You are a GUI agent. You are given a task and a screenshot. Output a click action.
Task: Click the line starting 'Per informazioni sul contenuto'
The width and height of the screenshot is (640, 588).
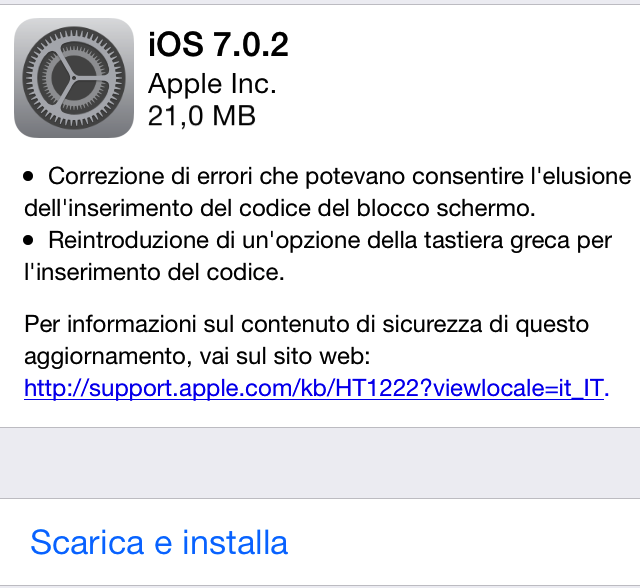coord(307,325)
